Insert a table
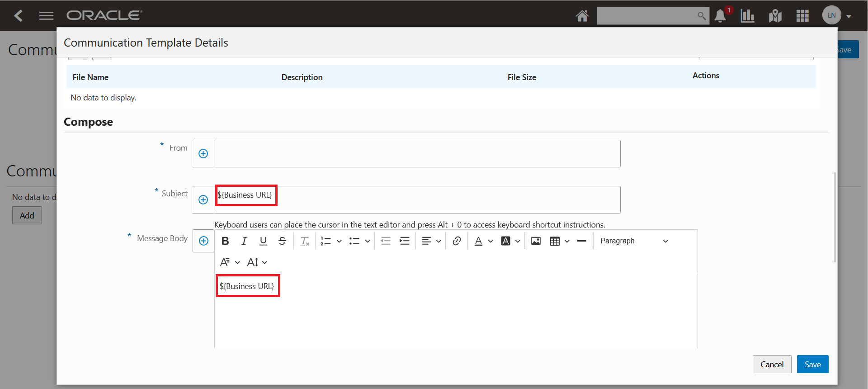Image resolution: width=868 pixels, height=389 pixels. point(555,241)
